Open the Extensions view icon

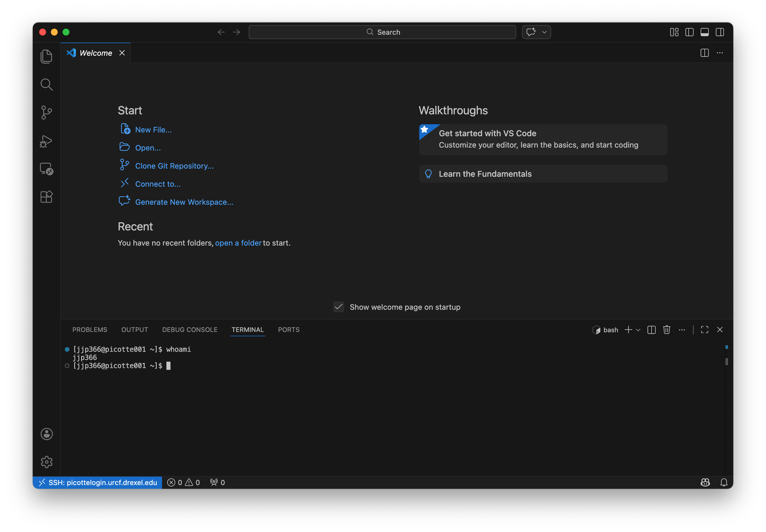click(x=46, y=197)
